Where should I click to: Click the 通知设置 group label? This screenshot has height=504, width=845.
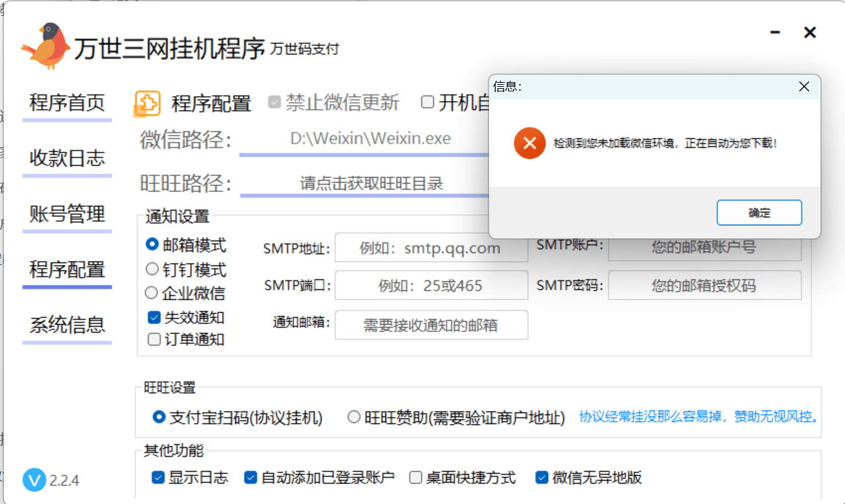[177, 217]
